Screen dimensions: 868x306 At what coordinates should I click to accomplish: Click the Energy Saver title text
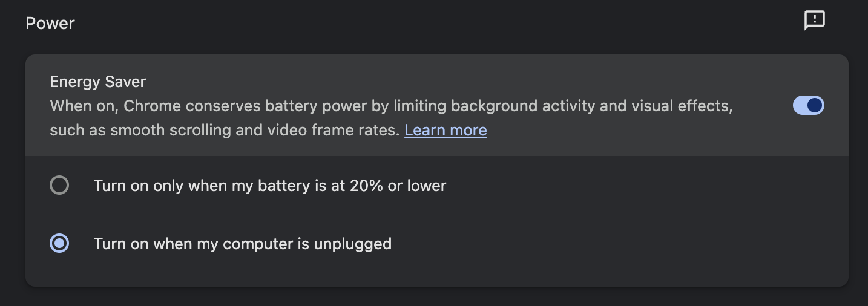(x=98, y=82)
